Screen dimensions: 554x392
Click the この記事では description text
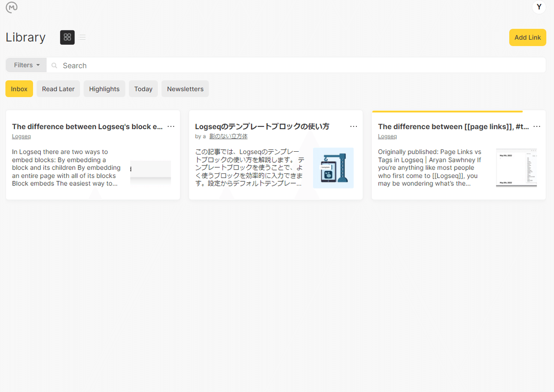pos(250,167)
